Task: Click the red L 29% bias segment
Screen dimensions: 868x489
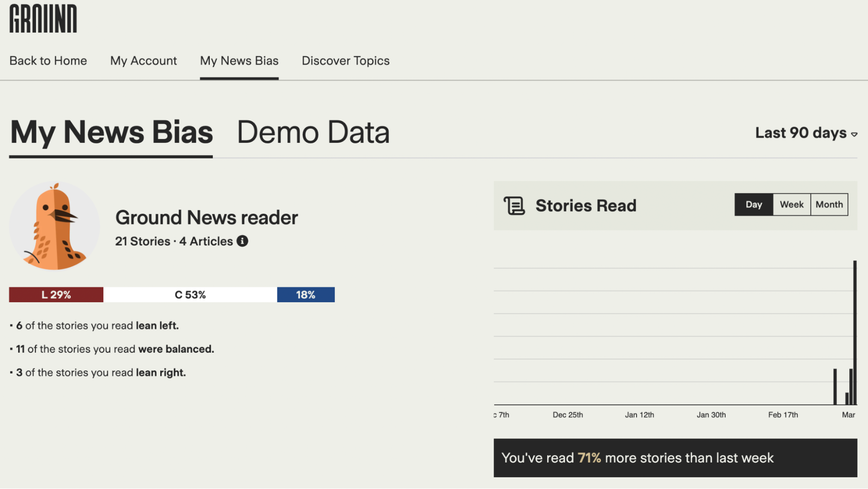Action: pos(56,295)
